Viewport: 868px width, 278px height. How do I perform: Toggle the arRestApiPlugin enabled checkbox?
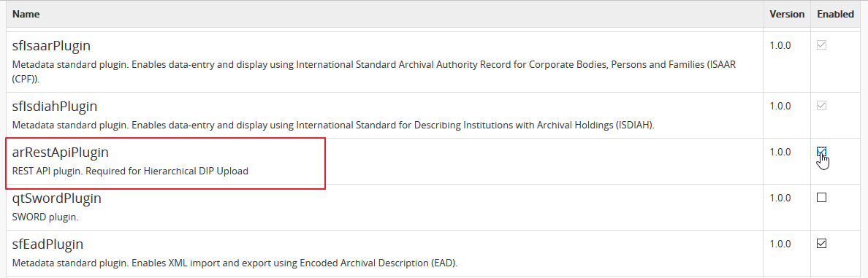(821, 152)
